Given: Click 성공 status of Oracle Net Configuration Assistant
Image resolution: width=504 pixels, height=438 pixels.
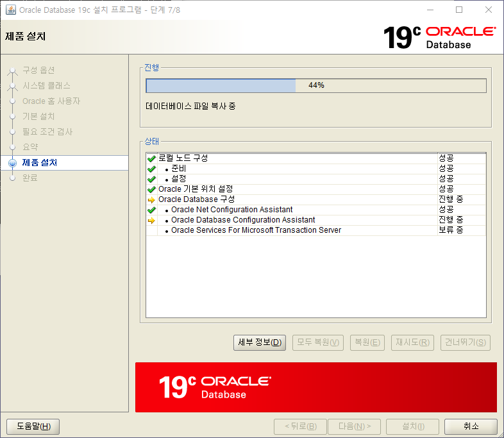Looking at the screenshot, I should coord(446,210).
